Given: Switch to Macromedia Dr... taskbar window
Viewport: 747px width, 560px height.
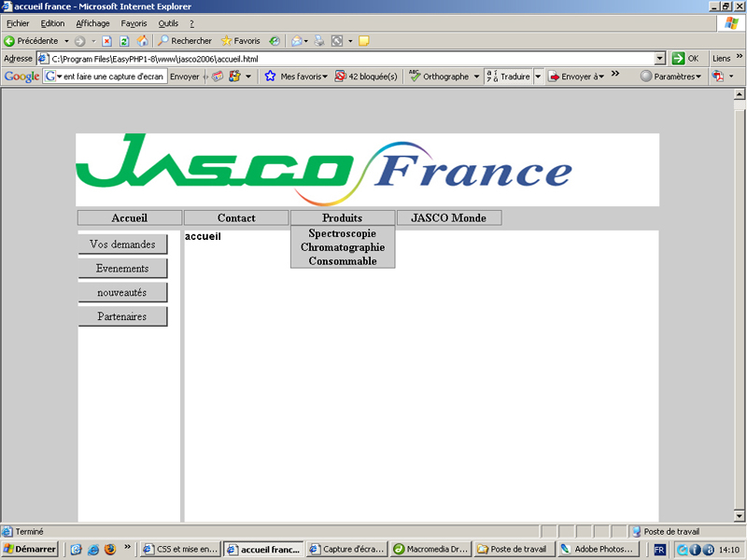Looking at the screenshot, I should tap(431, 550).
